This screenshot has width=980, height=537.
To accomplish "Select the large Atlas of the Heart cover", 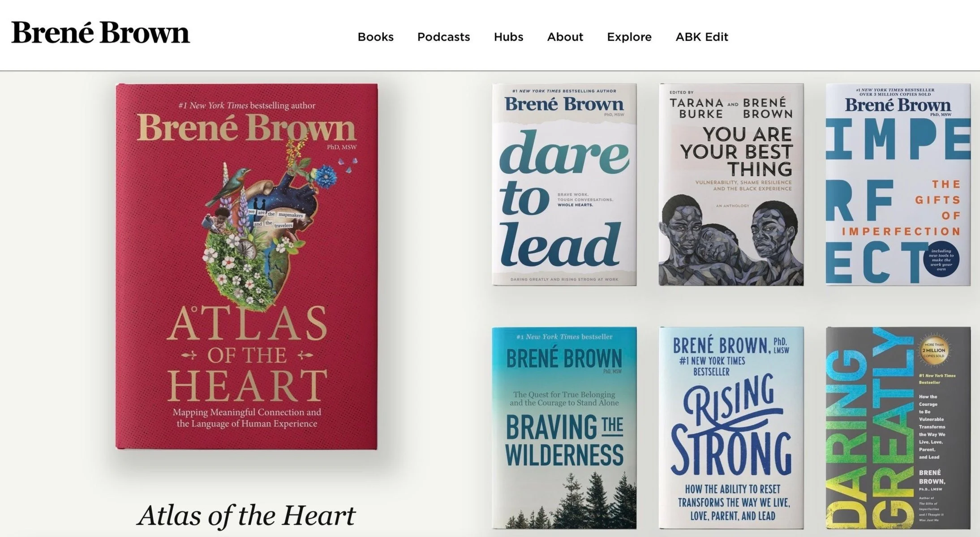I will coord(246,266).
